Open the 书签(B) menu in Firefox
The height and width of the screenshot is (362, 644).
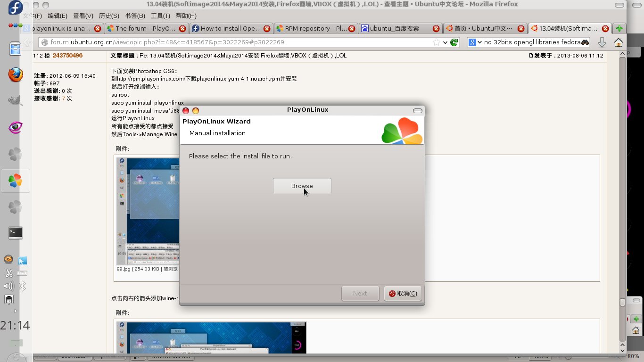[x=135, y=16]
